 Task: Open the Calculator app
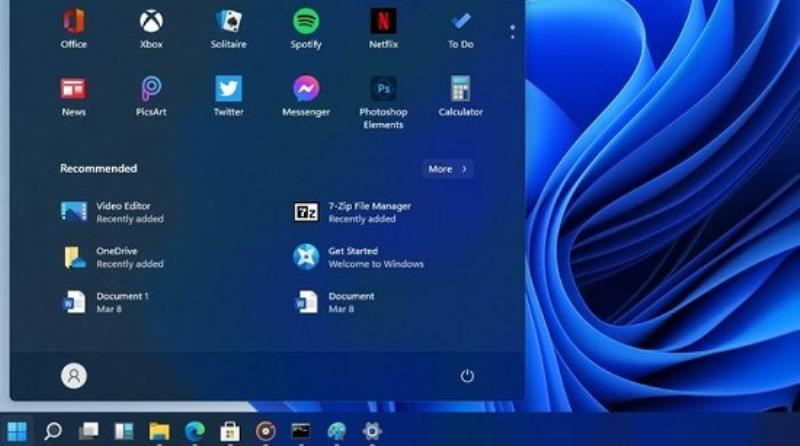click(461, 97)
